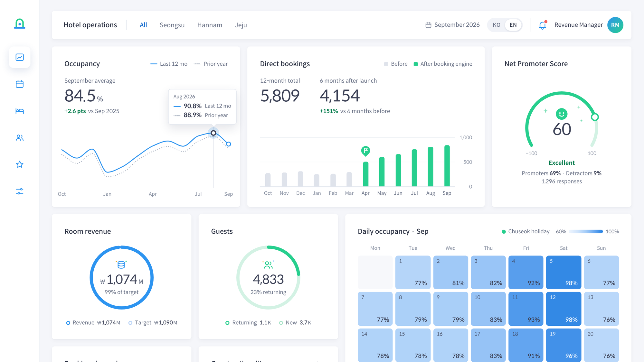Open the September 2026 date picker
Viewport: 644px width, 362px height.
[452, 25]
